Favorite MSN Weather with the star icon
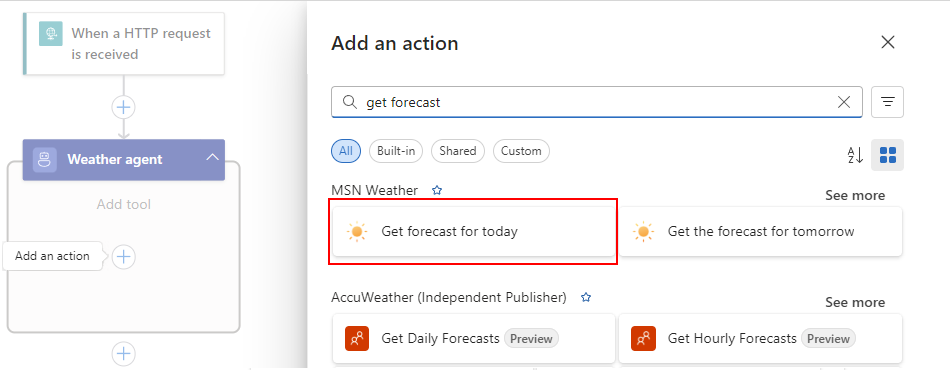This screenshot has height=370, width=950. pyautogui.click(x=437, y=190)
